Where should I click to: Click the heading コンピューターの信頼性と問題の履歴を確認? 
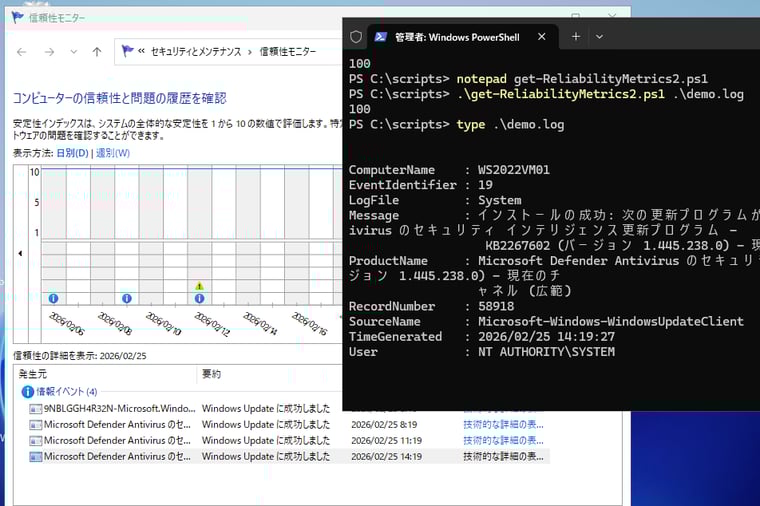point(120,98)
